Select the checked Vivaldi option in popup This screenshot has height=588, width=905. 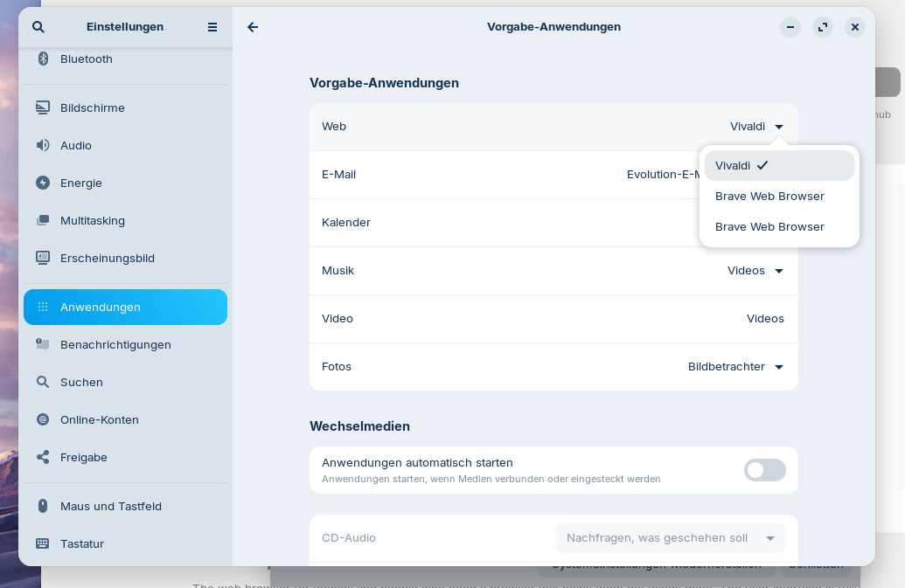tap(779, 165)
